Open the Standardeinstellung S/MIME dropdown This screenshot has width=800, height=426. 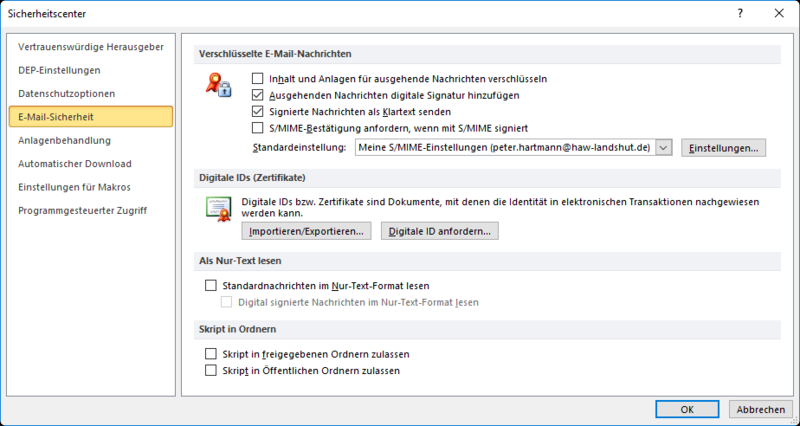point(663,148)
